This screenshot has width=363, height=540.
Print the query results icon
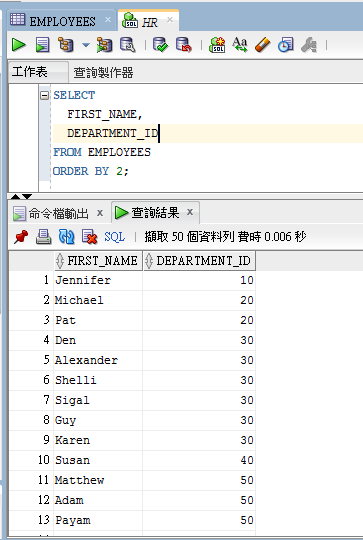pyautogui.click(x=43, y=237)
